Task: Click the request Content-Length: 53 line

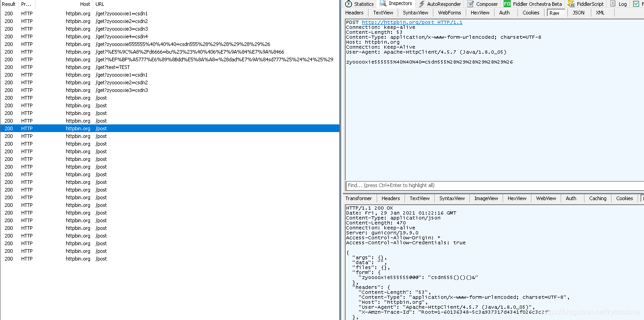Action: 374,32
